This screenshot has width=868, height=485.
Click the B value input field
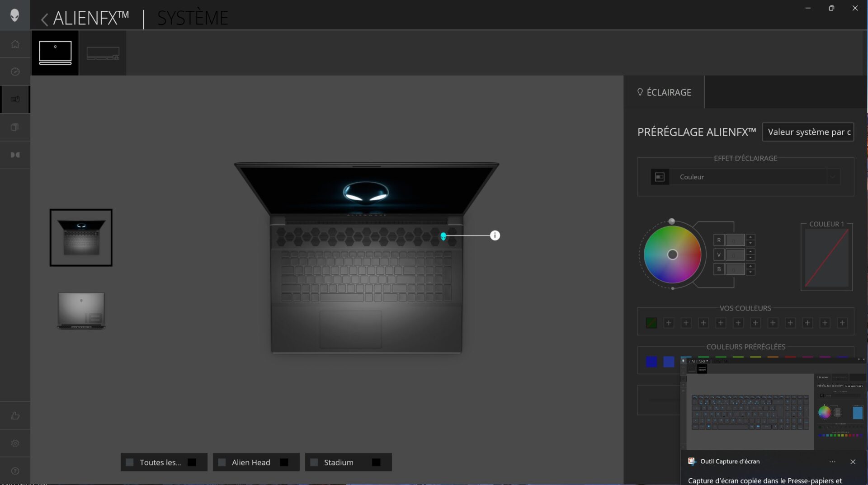click(x=735, y=269)
